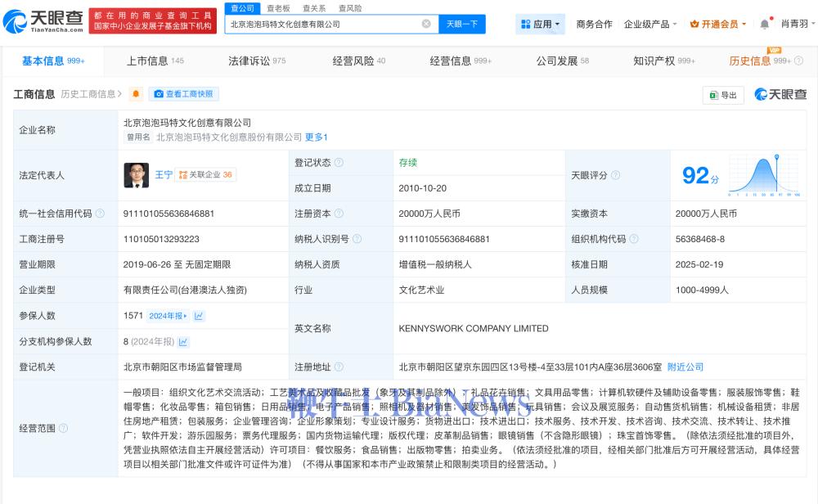Toggle the orange alert bell beside 历史工商信息
Viewport: 818px width, 504px height.
click(x=136, y=94)
